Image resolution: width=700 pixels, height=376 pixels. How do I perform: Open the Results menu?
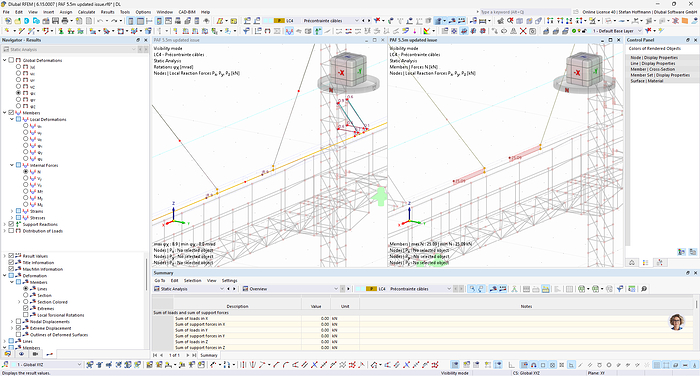[107, 12]
